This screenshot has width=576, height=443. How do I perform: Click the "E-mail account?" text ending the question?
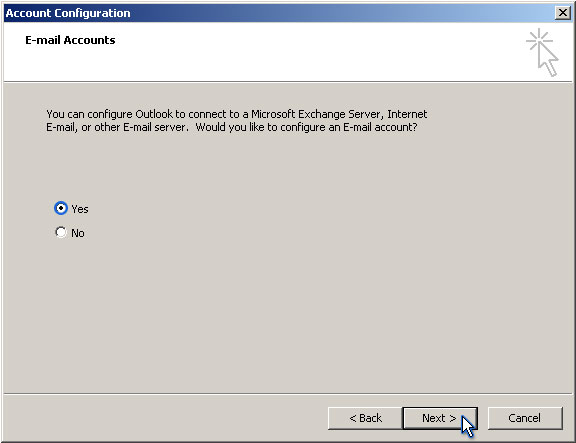pyautogui.click(x=381, y=127)
